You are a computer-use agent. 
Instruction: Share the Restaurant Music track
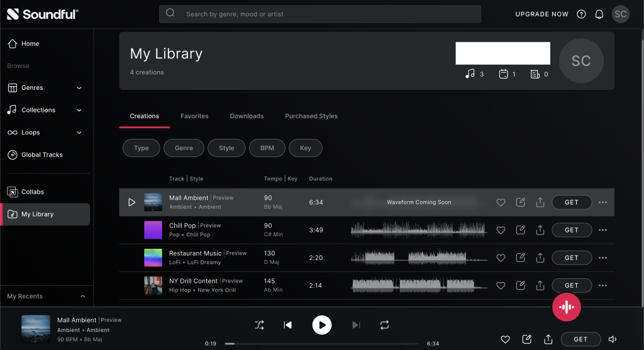[540, 257]
